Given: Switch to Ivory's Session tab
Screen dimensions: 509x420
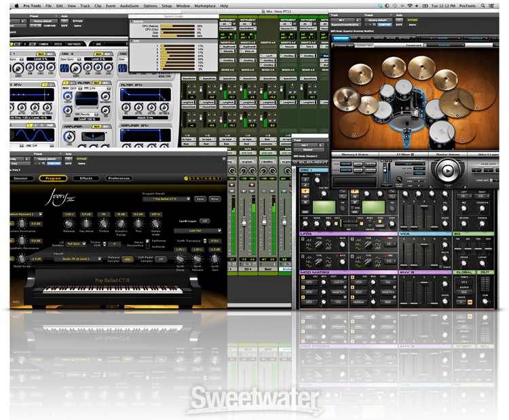Looking at the screenshot, I should click(x=21, y=178).
